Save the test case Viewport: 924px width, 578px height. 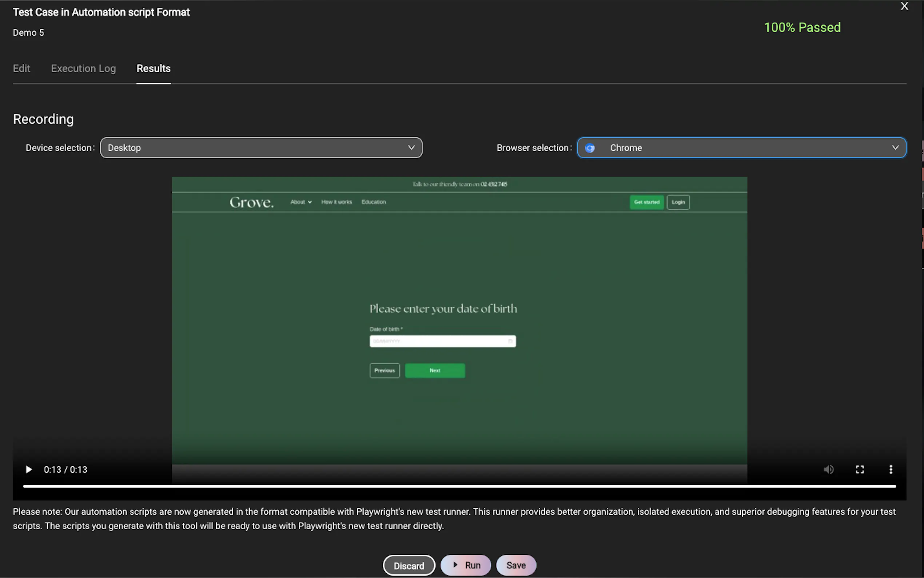[x=516, y=565]
